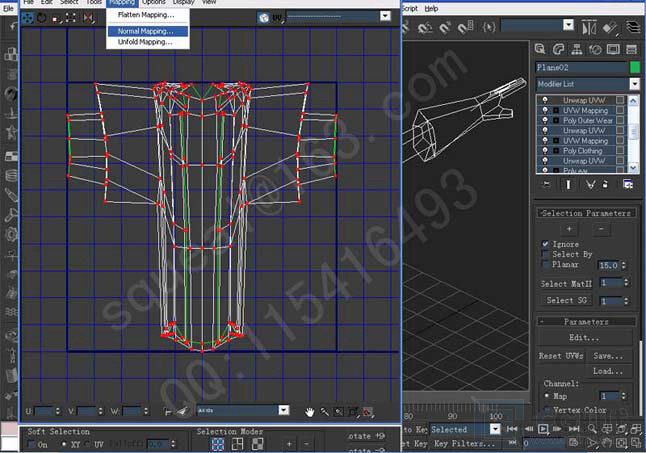The width and height of the screenshot is (646, 453).
Task: Open the Create command panel tab
Action: tap(540, 49)
